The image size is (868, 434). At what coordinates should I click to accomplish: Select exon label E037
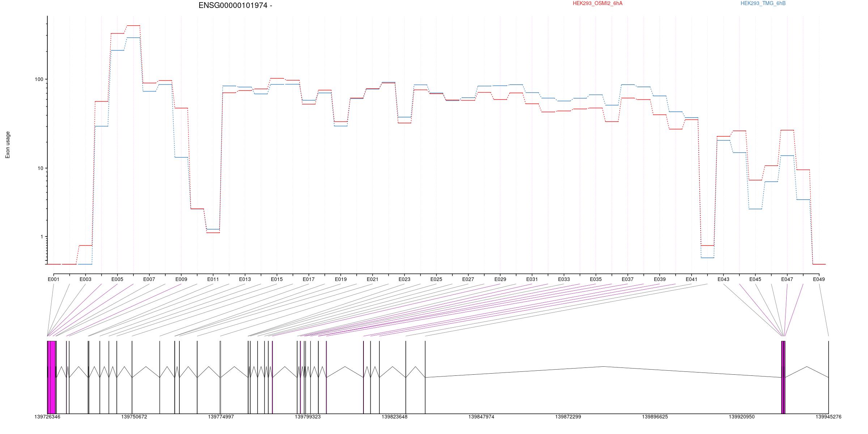(x=627, y=279)
